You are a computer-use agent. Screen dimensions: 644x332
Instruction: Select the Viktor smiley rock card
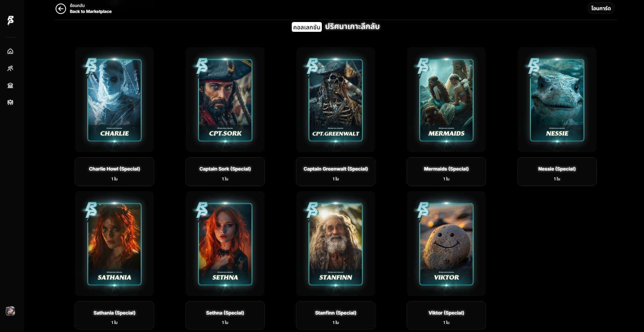pos(446,244)
